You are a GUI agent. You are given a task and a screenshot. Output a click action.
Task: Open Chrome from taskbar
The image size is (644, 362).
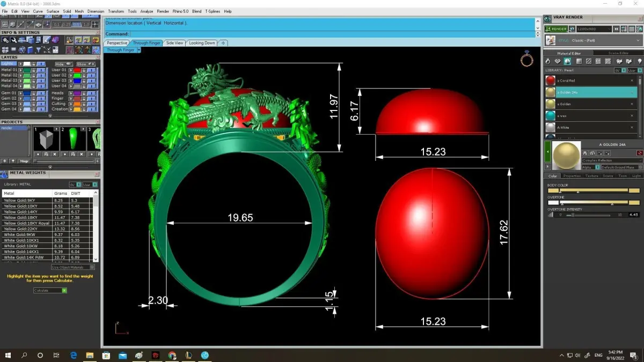tap(172, 355)
